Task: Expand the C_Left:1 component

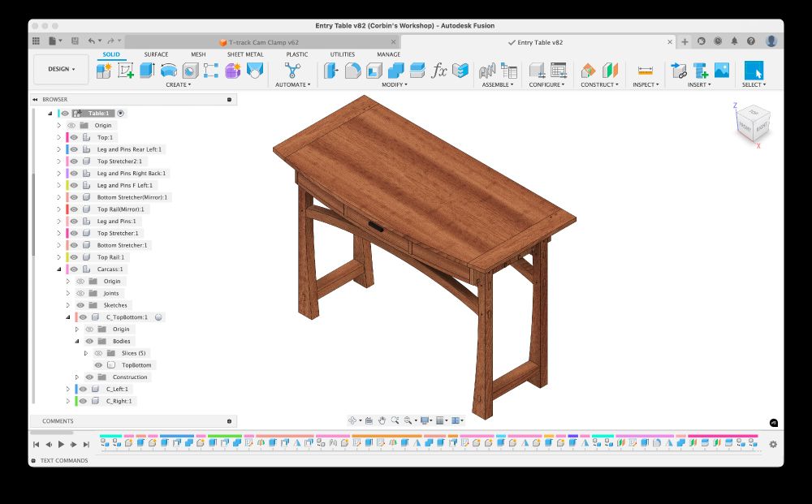Action: 68,389
